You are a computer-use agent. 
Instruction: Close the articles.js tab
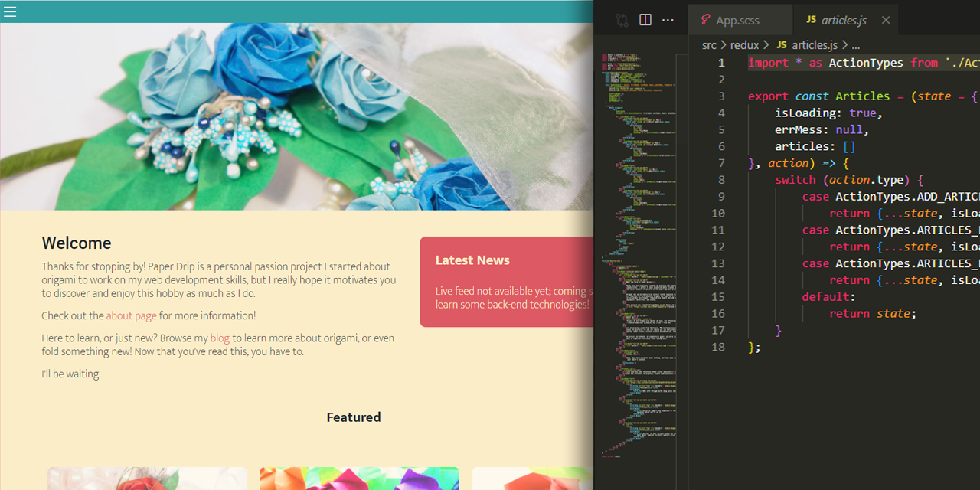coord(886,20)
